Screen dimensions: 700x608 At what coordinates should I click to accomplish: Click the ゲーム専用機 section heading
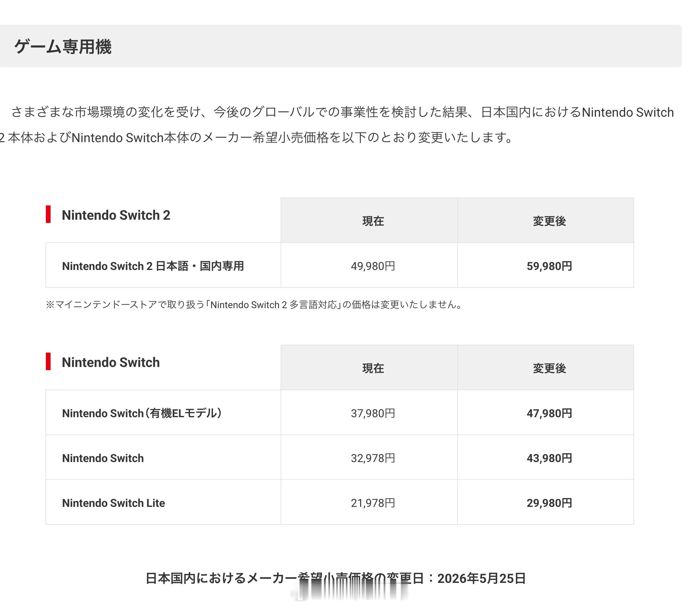coord(63,46)
